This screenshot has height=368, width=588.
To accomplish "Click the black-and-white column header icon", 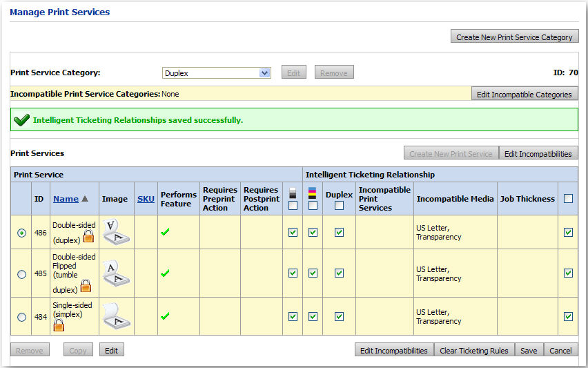I will click(x=293, y=194).
